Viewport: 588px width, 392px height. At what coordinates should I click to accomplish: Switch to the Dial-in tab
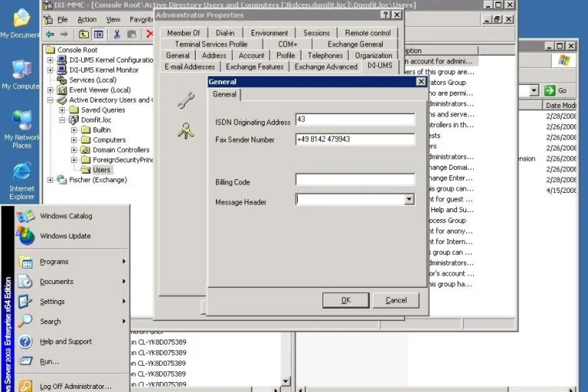click(225, 33)
